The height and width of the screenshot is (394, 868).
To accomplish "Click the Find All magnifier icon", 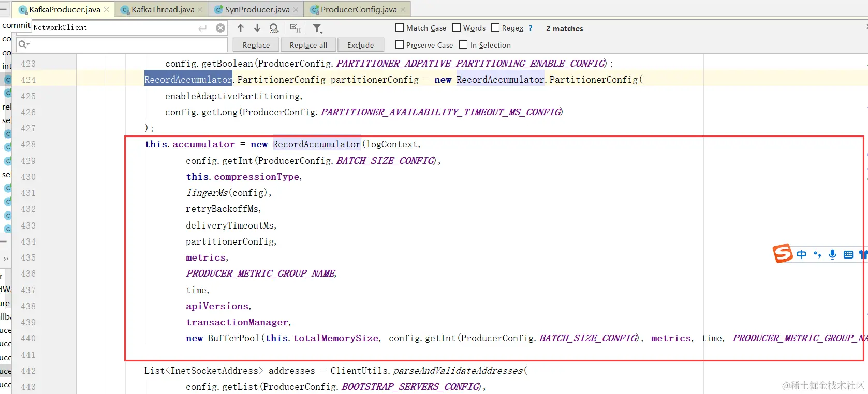I will [x=274, y=28].
